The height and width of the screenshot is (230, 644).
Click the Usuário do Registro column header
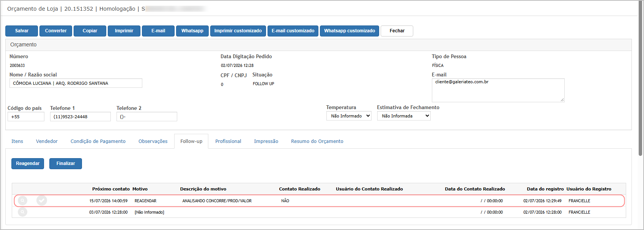[x=589, y=189]
